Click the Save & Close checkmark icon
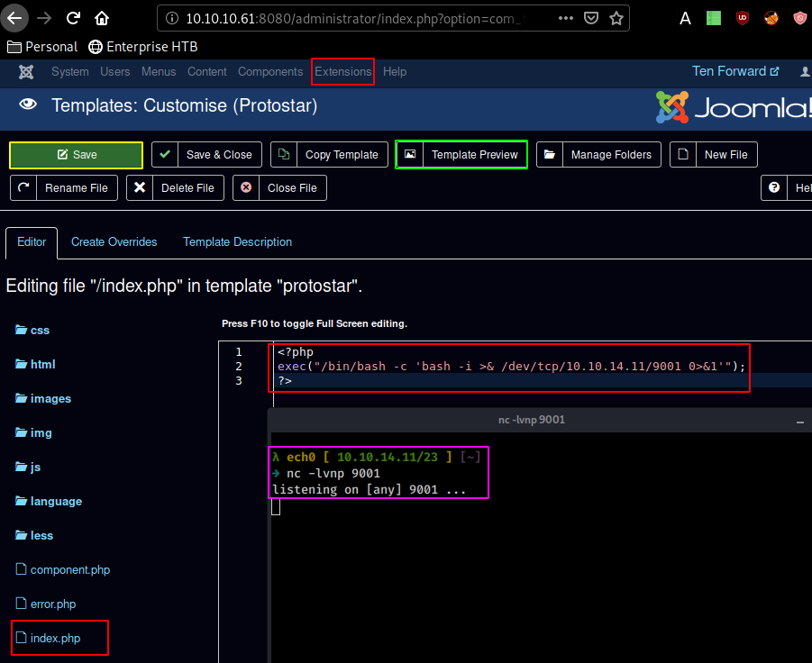The height and width of the screenshot is (663, 812). pyautogui.click(x=165, y=154)
